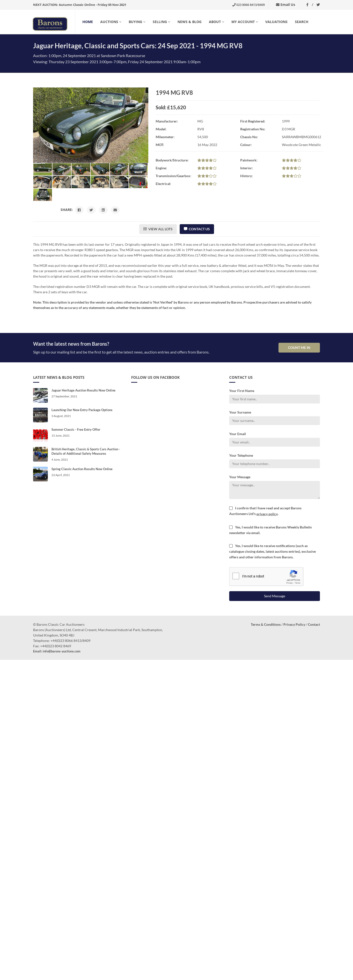Tick the privacy policy confirmation checkbox
The height and width of the screenshot is (980, 353).
click(231, 508)
